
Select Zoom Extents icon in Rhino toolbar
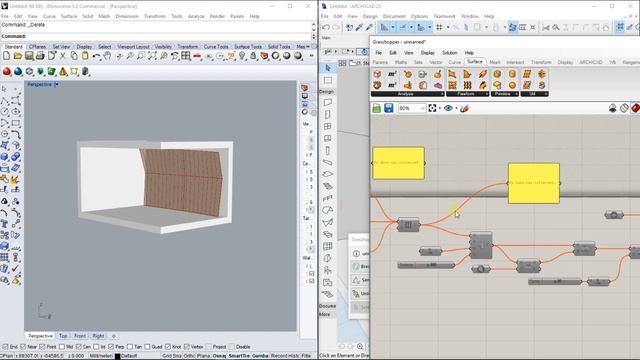pos(152,56)
